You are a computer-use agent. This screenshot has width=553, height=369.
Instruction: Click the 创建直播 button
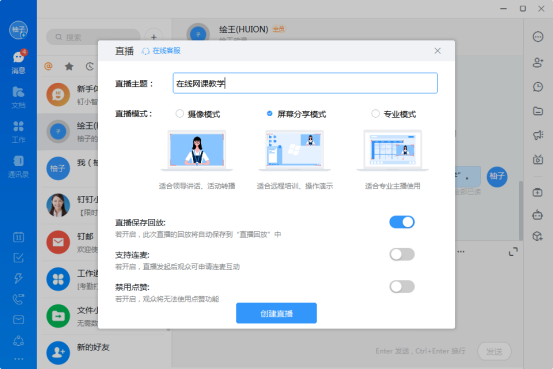pyautogui.click(x=276, y=313)
